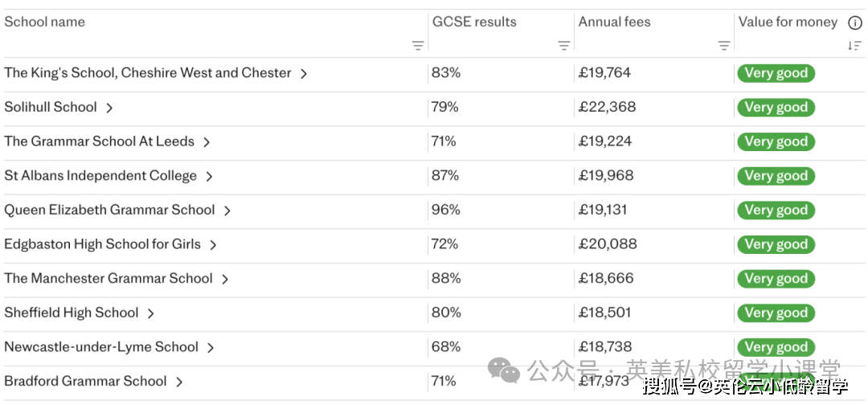Click Very good badge for Solihull School
Screen dimensions: 868x405
tap(776, 108)
